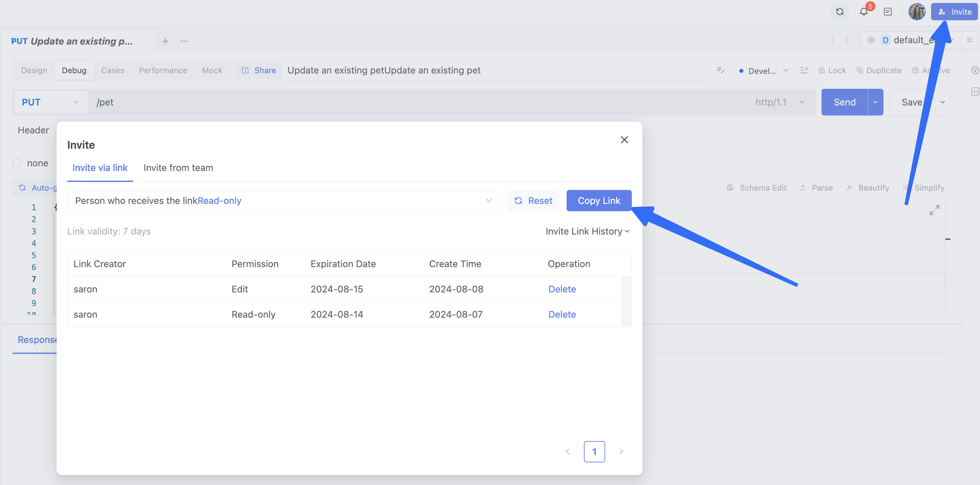The height and width of the screenshot is (485, 980).
Task: Open the Response tab
Action: click(37, 340)
